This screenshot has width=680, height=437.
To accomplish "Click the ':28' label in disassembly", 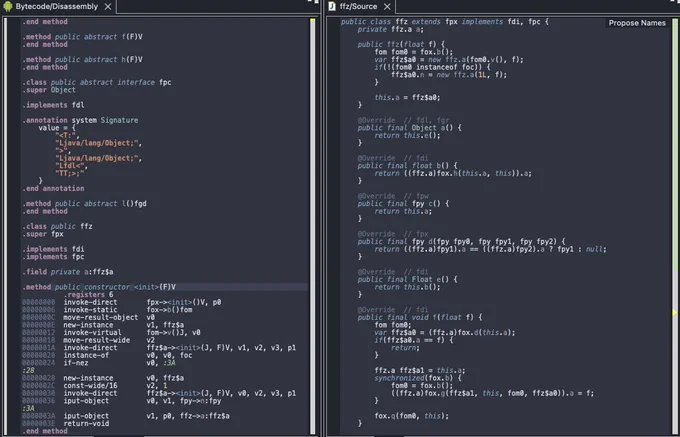I will (x=28, y=371).
